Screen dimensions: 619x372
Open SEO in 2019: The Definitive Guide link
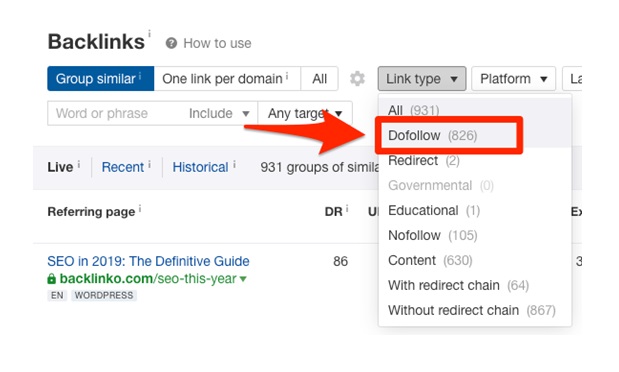[x=148, y=261]
